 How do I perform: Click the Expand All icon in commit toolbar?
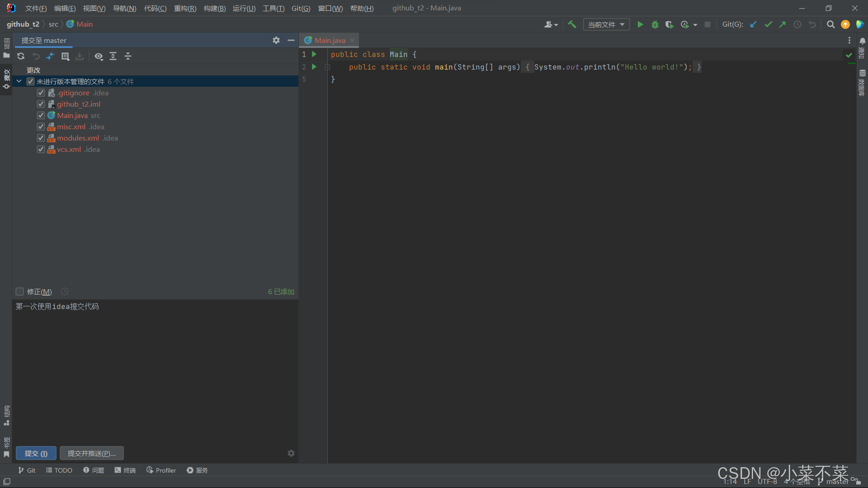point(113,56)
